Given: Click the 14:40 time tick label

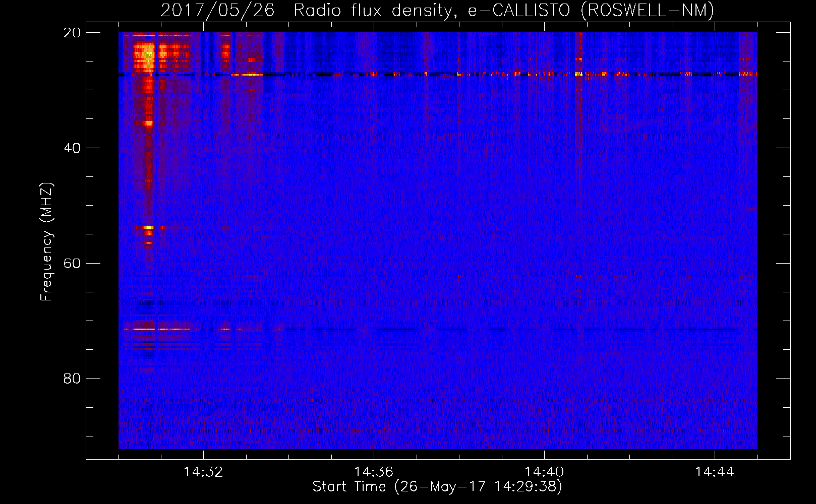Looking at the screenshot, I should 544,472.
